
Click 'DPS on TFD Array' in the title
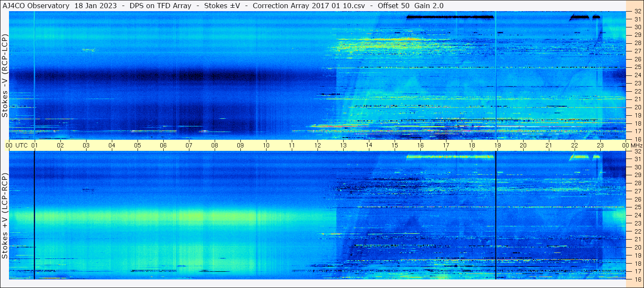pos(161,6)
